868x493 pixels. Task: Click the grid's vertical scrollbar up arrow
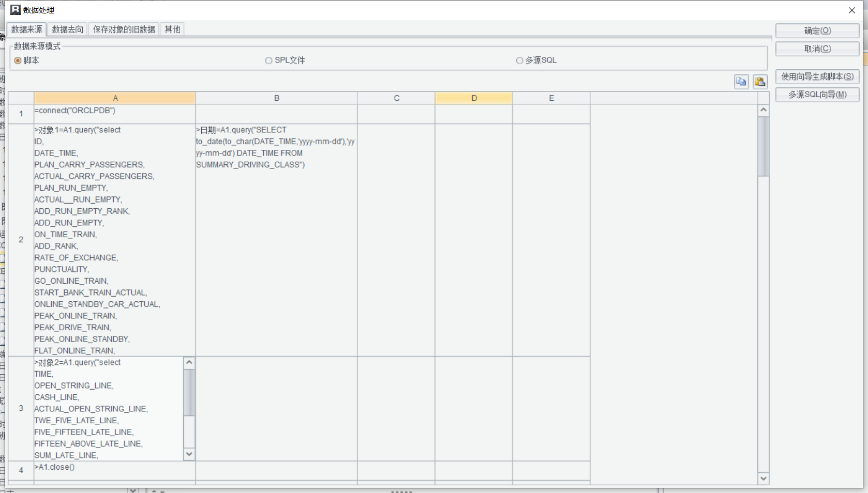764,110
